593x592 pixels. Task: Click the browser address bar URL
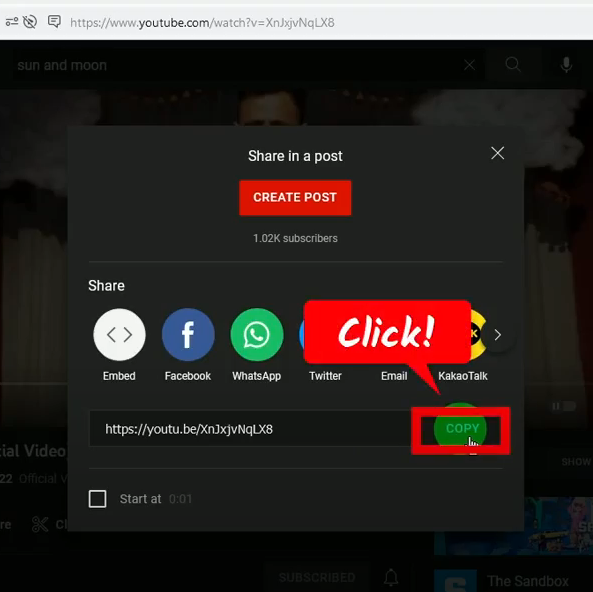point(202,23)
